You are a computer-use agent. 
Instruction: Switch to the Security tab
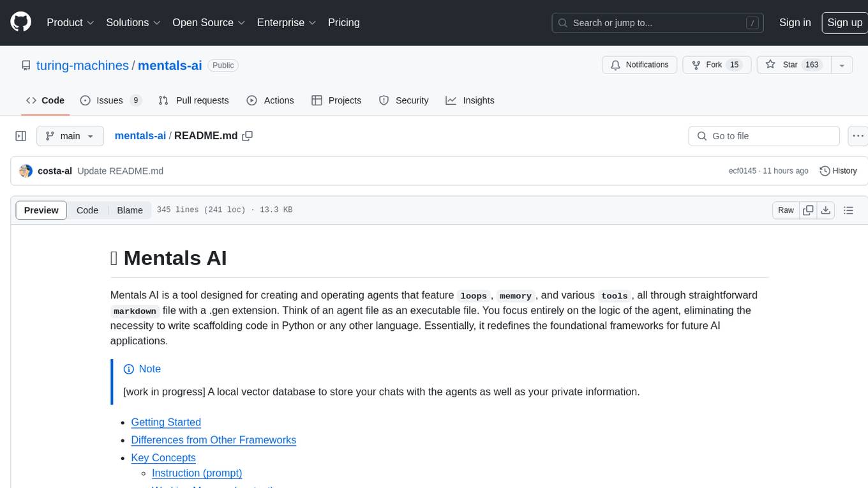403,100
